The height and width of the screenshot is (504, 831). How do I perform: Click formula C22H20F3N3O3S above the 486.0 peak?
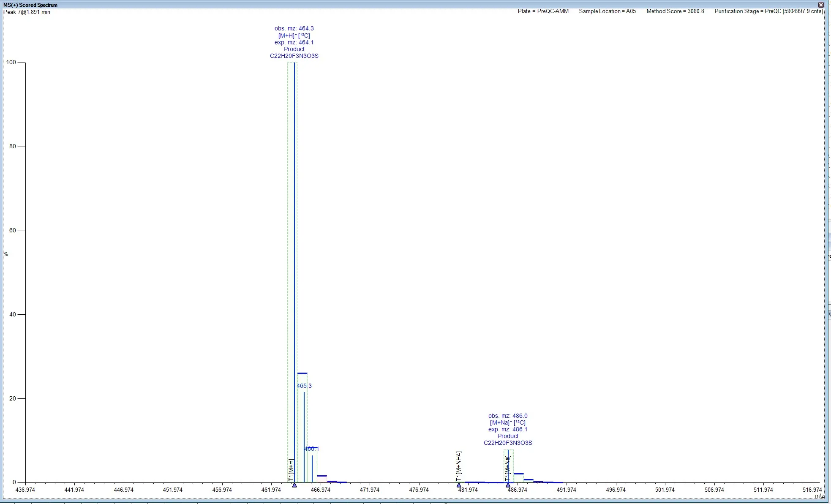[x=508, y=443]
